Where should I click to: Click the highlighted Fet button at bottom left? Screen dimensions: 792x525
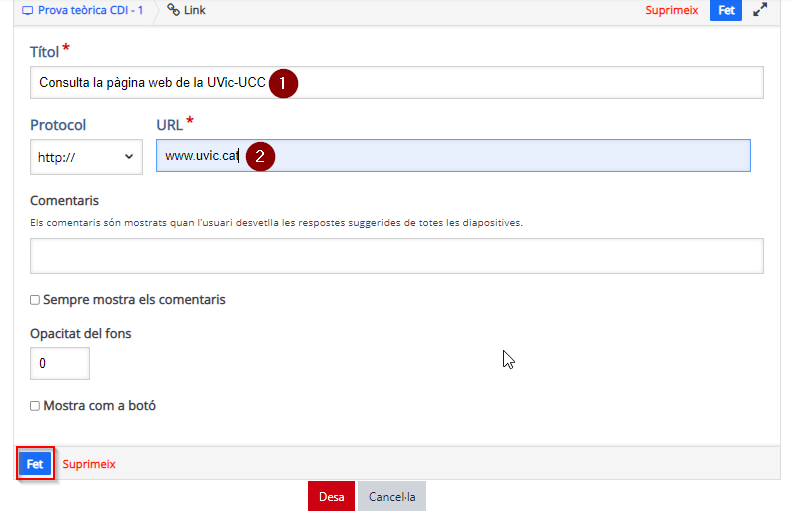pyautogui.click(x=35, y=464)
